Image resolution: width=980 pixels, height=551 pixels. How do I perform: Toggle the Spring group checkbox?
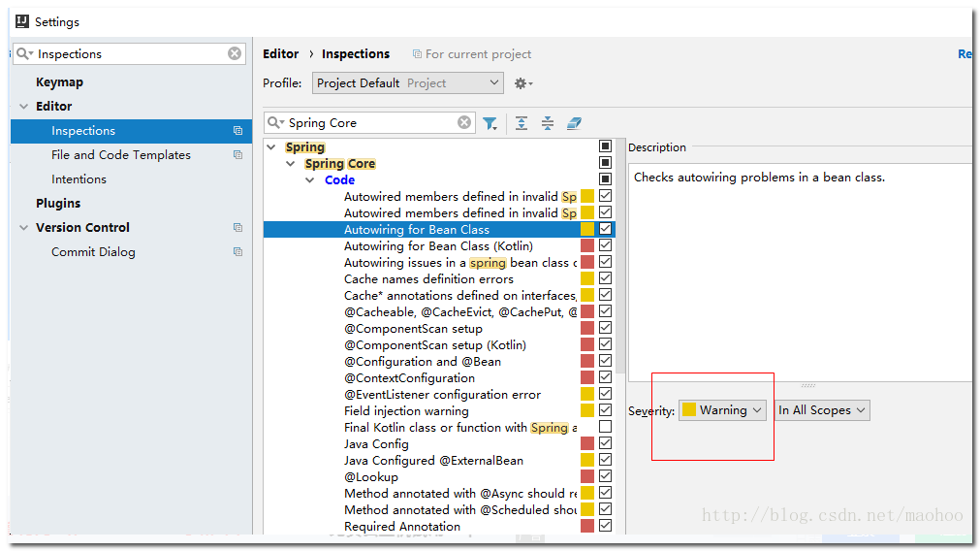click(605, 146)
